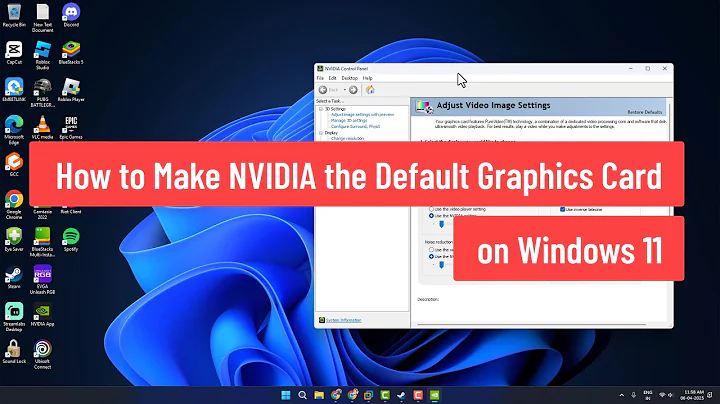This screenshot has width=720, height=404.
Task: Toggle the 'Use inverse telecine' checkbox
Action: pyautogui.click(x=562, y=209)
